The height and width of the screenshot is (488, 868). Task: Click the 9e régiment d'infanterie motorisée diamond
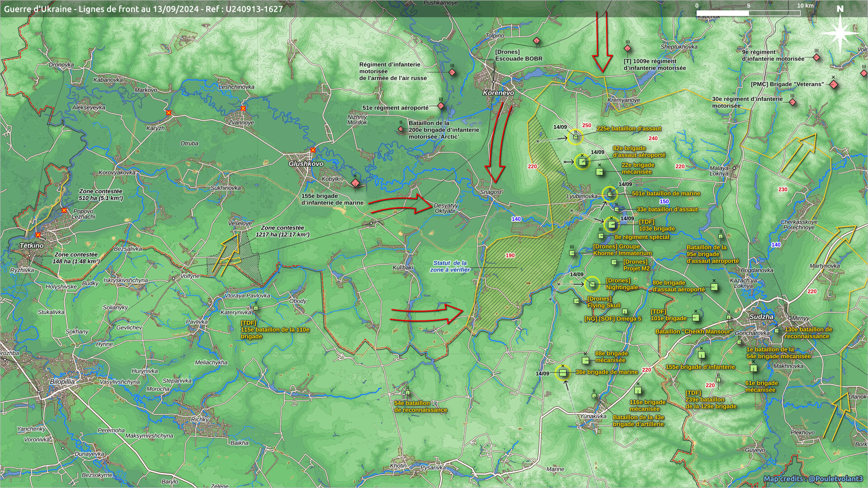coord(816,57)
